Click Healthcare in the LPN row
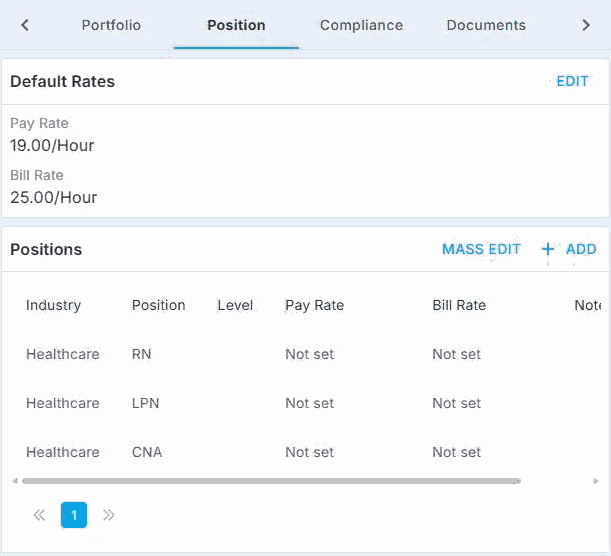The image size is (611, 556). [x=63, y=403]
